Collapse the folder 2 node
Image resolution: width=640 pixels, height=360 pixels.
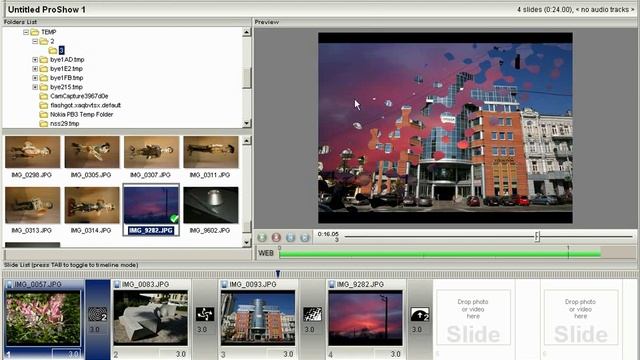35,41
